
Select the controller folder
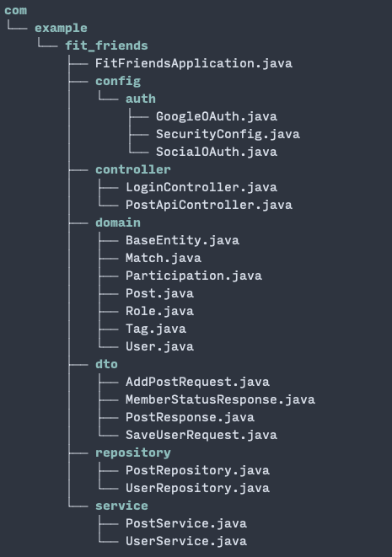point(133,169)
